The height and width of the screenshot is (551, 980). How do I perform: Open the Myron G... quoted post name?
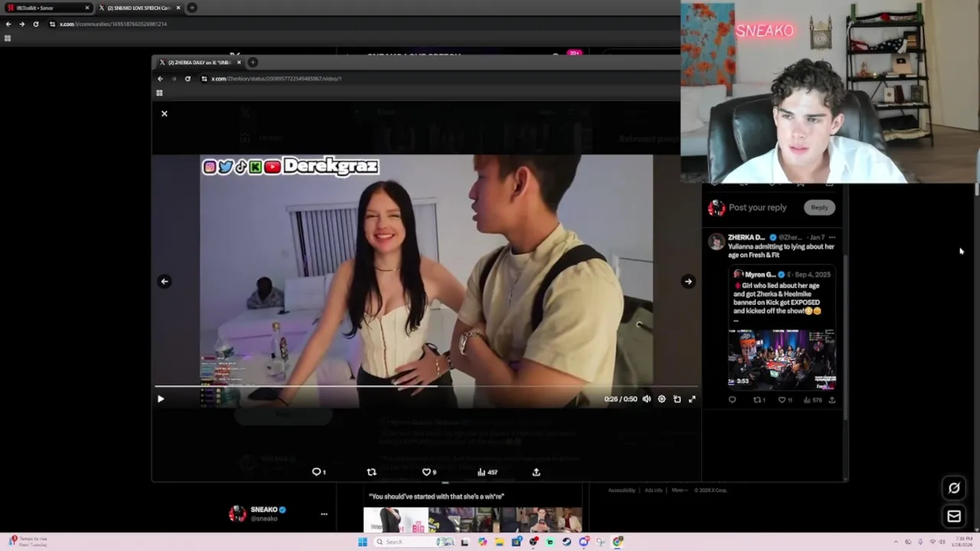[x=760, y=274]
